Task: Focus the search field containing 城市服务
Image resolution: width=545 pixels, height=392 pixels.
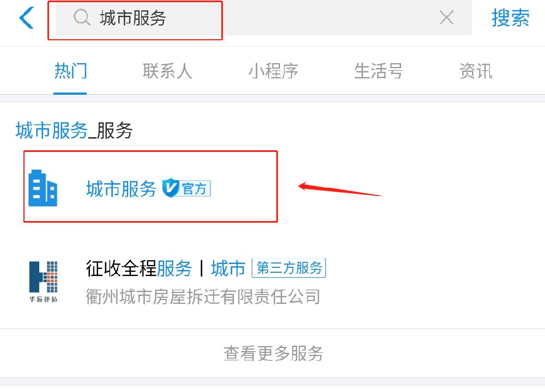Action: tap(263, 17)
